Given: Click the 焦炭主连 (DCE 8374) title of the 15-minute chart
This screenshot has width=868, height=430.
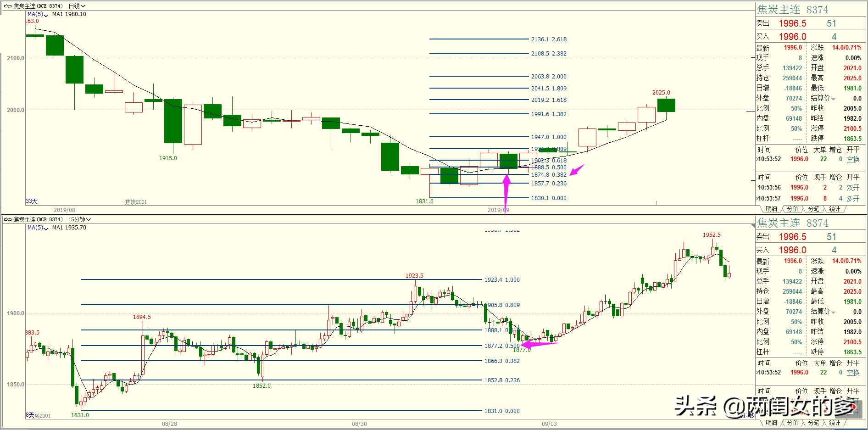Looking at the screenshot, I should tap(38, 219).
